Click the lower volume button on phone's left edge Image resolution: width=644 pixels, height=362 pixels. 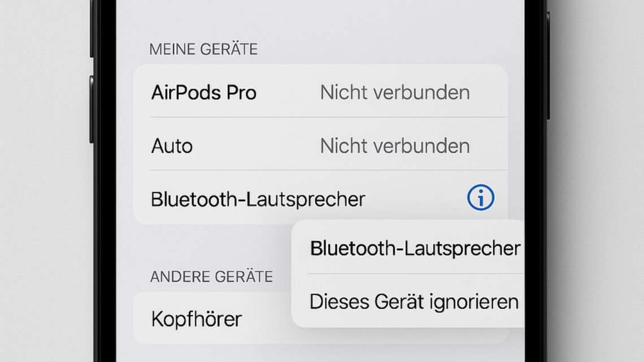(x=91, y=110)
